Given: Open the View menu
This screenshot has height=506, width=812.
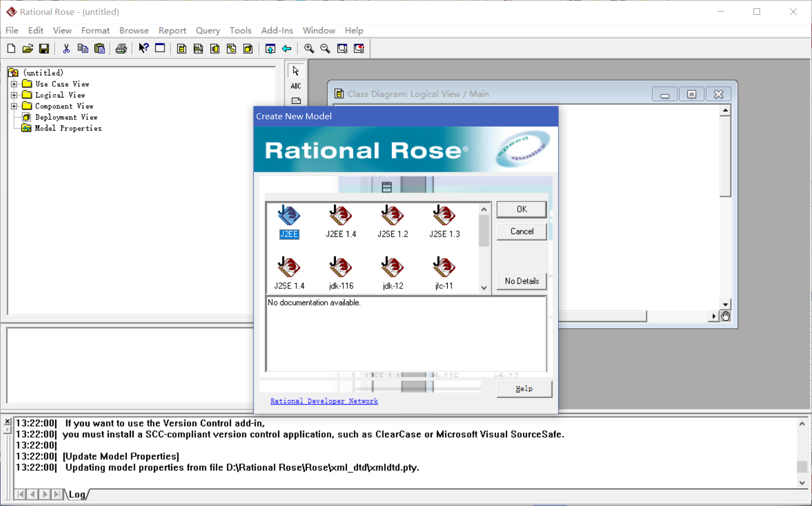Looking at the screenshot, I should click(62, 30).
